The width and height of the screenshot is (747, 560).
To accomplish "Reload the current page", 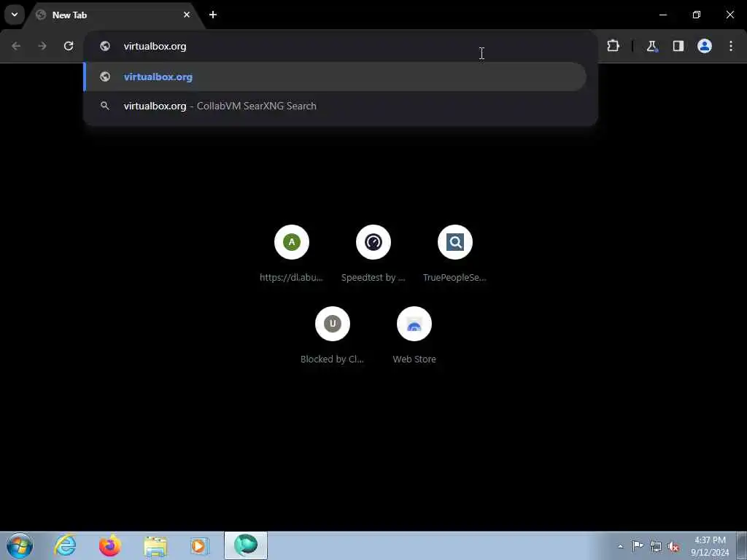I will click(69, 46).
